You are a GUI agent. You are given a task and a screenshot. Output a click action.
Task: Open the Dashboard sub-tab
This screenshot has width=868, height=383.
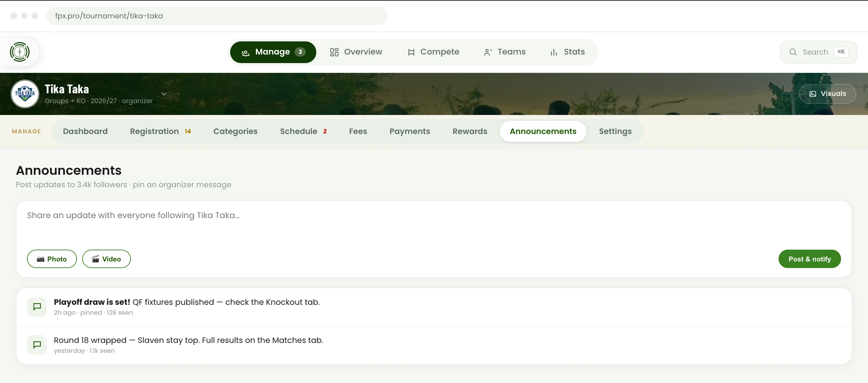[85, 131]
